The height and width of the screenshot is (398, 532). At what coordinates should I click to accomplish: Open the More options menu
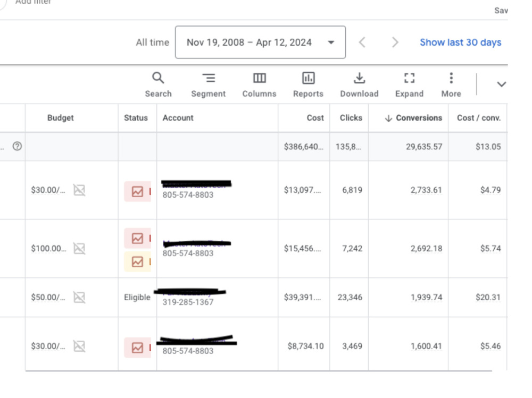(451, 84)
